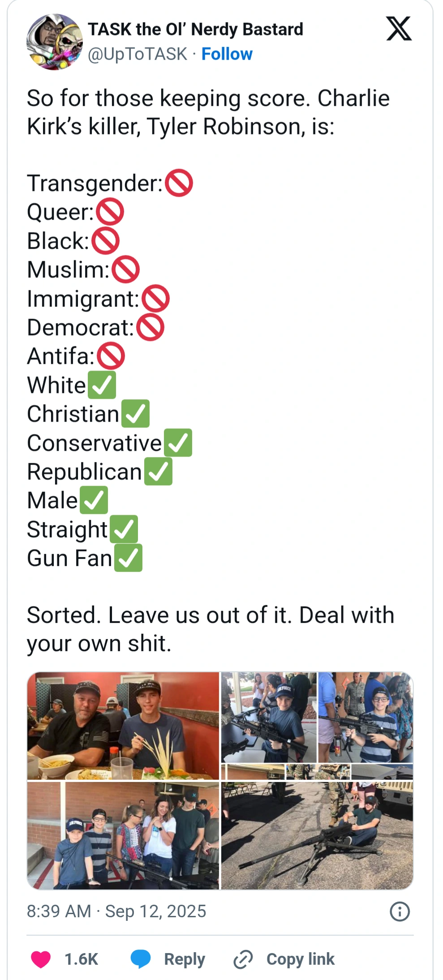Open the tweet info circle icon

pyautogui.click(x=400, y=911)
